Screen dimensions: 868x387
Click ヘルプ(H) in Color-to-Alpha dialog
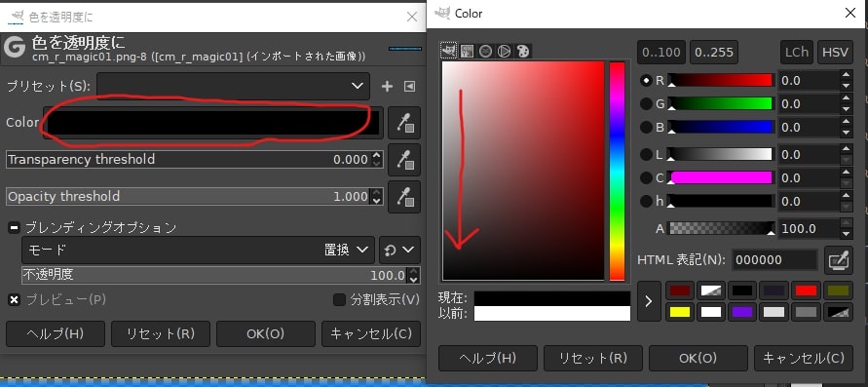[x=56, y=333]
